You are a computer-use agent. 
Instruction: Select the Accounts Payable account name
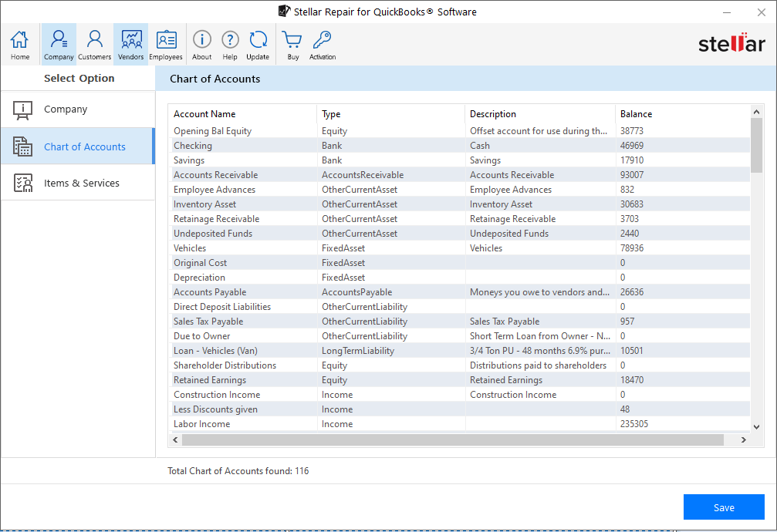pyautogui.click(x=210, y=292)
